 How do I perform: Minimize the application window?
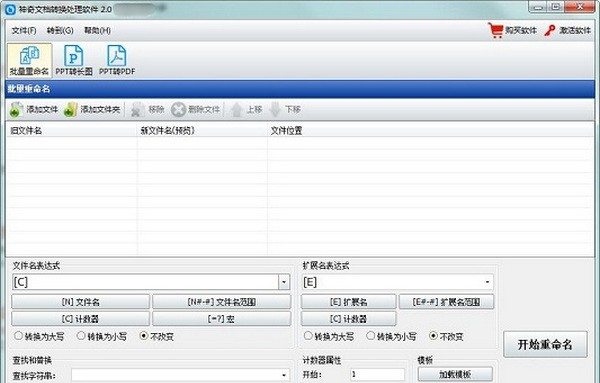click(x=538, y=7)
